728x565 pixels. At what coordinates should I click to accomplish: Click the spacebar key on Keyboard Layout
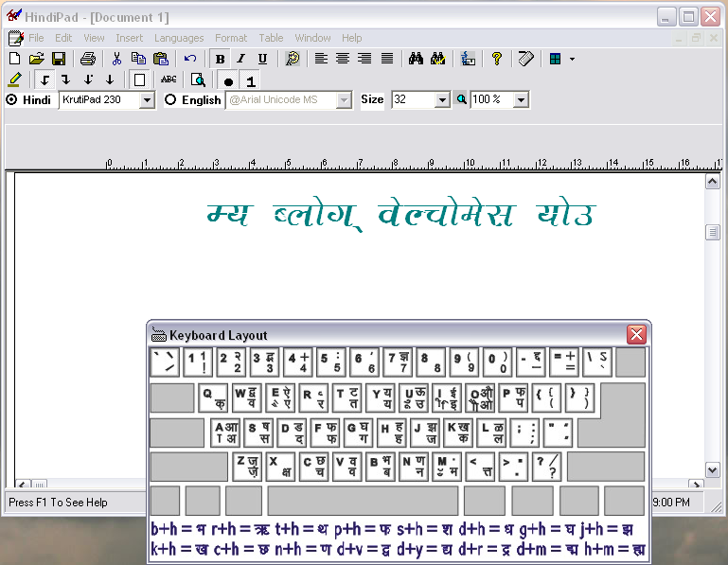pyautogui.click(x=364, y=501)
